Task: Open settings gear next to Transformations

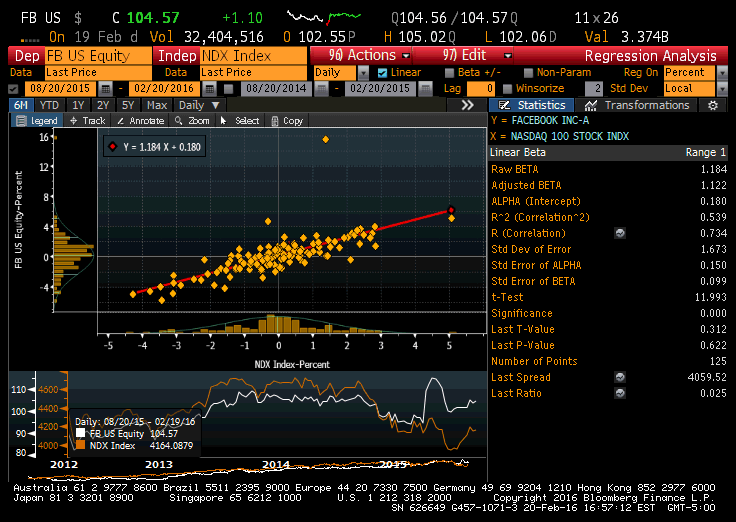Action: 713,105
